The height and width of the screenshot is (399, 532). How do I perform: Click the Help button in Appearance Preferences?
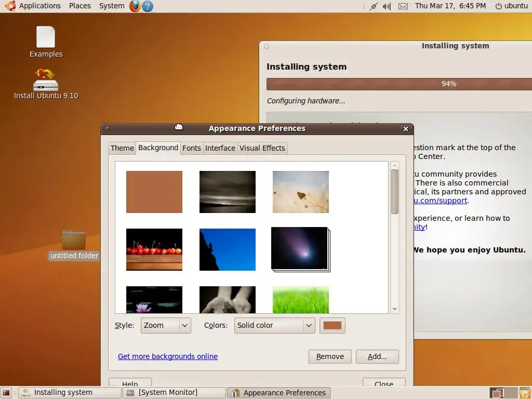[x=130, y=382]
